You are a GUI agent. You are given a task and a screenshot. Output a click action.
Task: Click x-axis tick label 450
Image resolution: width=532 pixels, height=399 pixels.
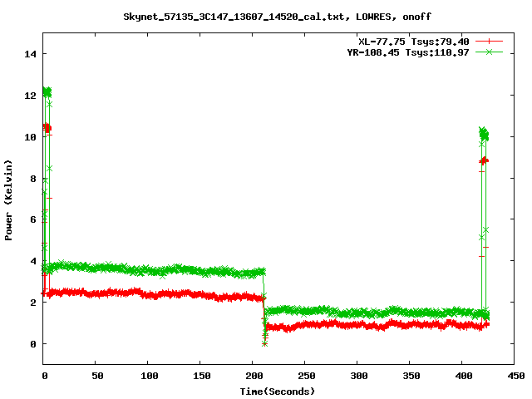516,376
